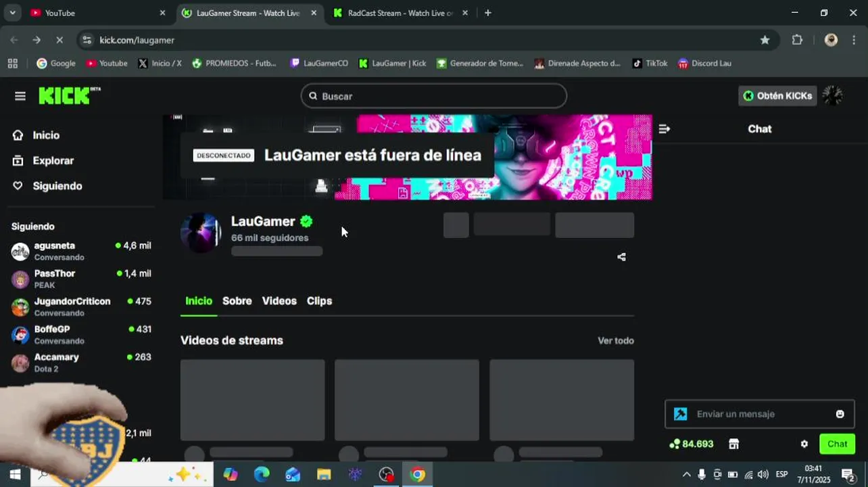This screenshot has height=487, width=868.
Task: Open the tab search dropdown arrow
Action: pyautogui.click(x=13, y=13)
